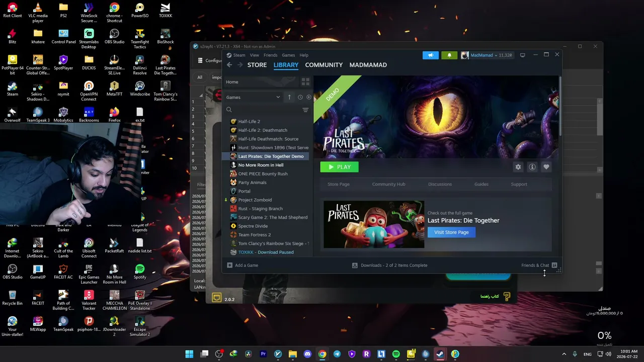
Task: Select the Recycle Bin desktop icon
Action: 13,298
